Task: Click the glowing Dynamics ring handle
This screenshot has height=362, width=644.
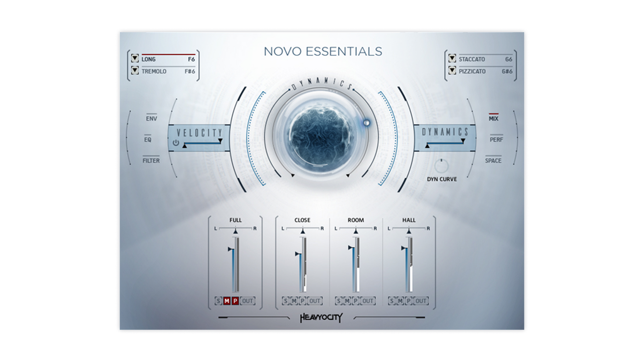Action: tap(367, 123)
